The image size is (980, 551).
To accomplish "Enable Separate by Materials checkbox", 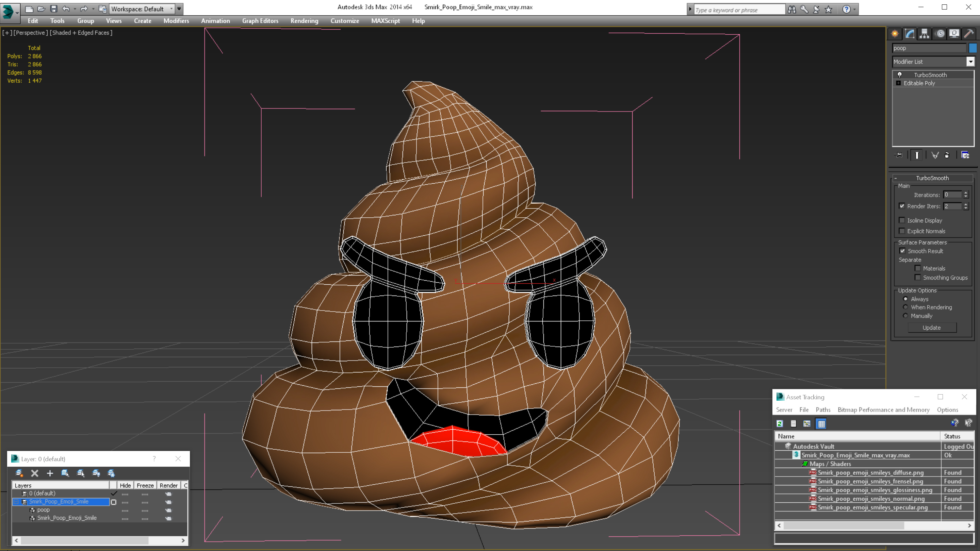I will tap(918, 268).
